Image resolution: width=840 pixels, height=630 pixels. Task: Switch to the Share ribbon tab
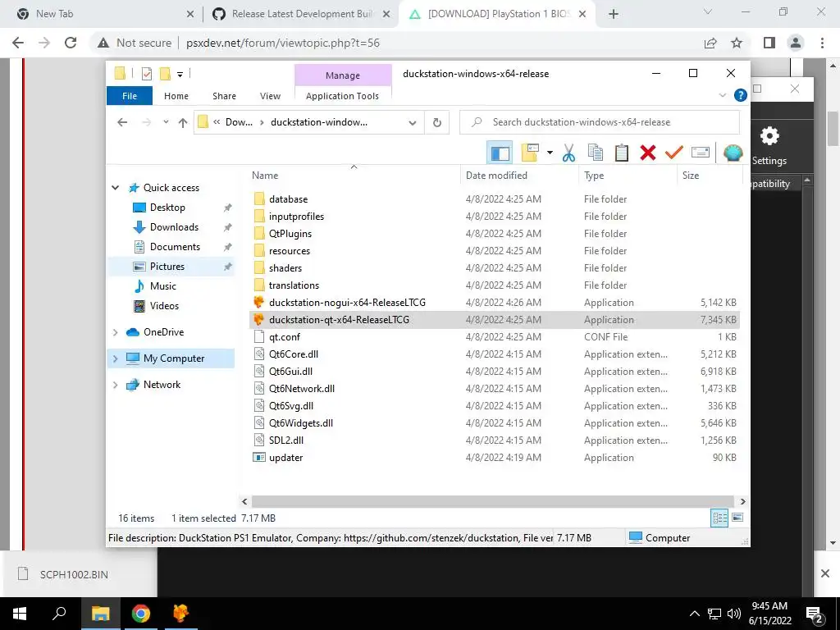(x=224, y=96)
